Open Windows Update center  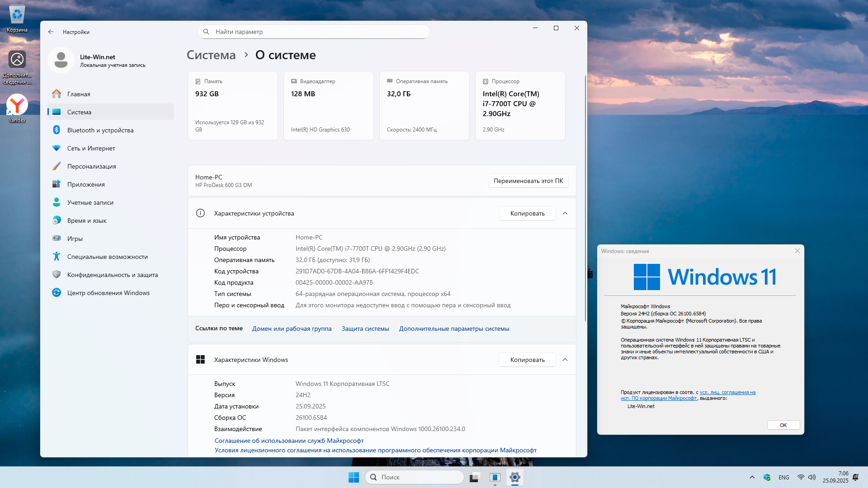pyautogui.click(x=108, y=293)
